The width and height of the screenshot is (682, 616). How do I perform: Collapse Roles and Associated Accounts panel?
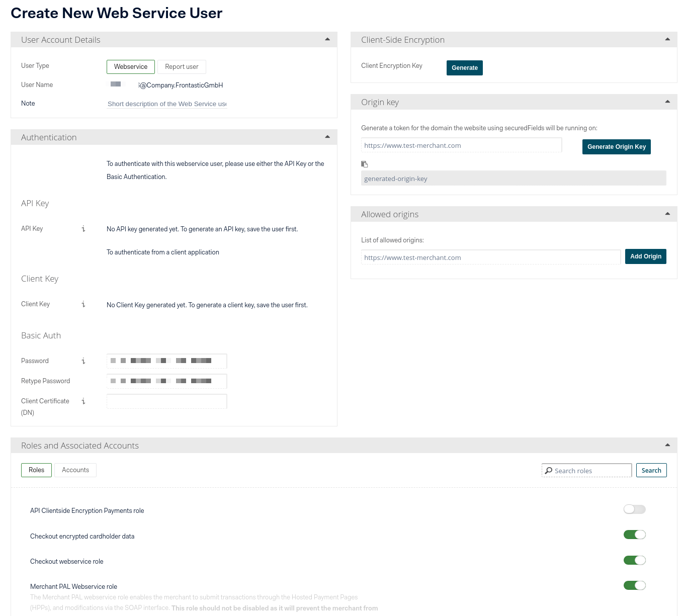(667, 445)
